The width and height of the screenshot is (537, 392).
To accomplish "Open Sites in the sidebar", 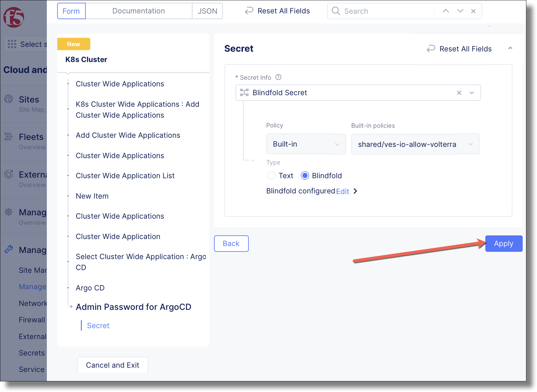I will point(29,99).
